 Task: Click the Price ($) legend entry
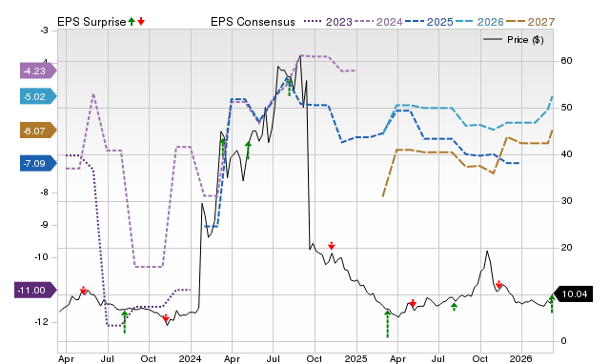(x=514, y=40)
